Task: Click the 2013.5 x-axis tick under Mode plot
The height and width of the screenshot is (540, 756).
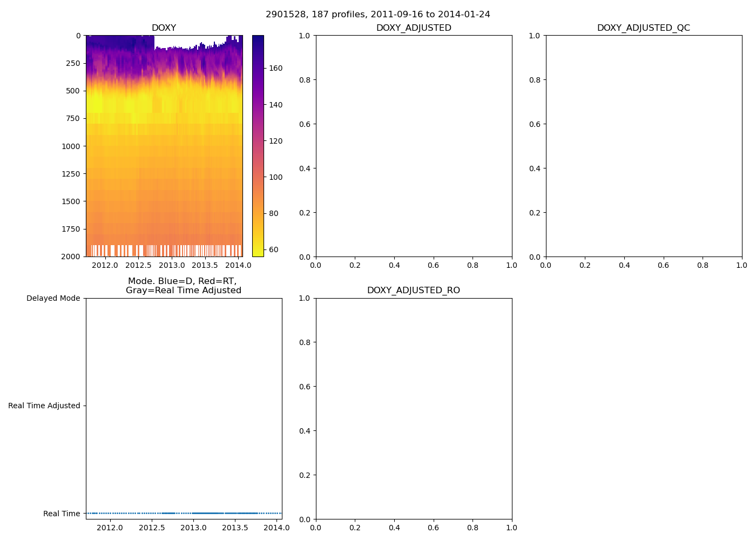Action: 235,528
